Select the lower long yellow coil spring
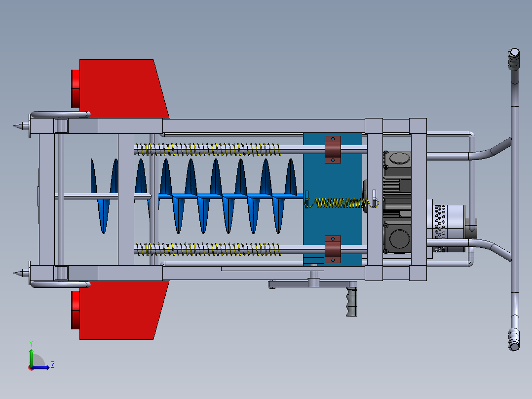 click(208, 249)
